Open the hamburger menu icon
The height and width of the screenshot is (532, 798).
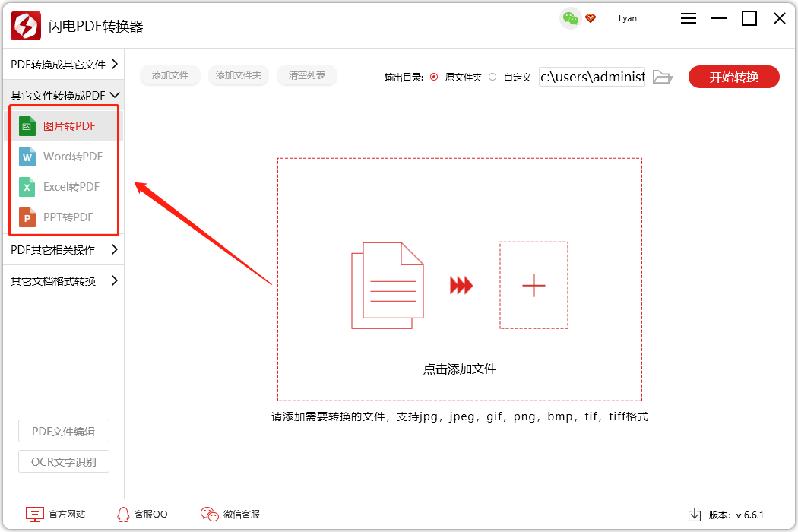pos(688,18)
